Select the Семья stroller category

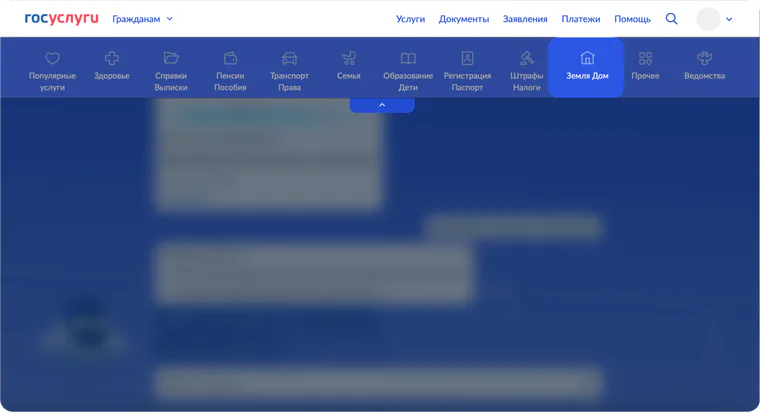(x=348, y=65)
